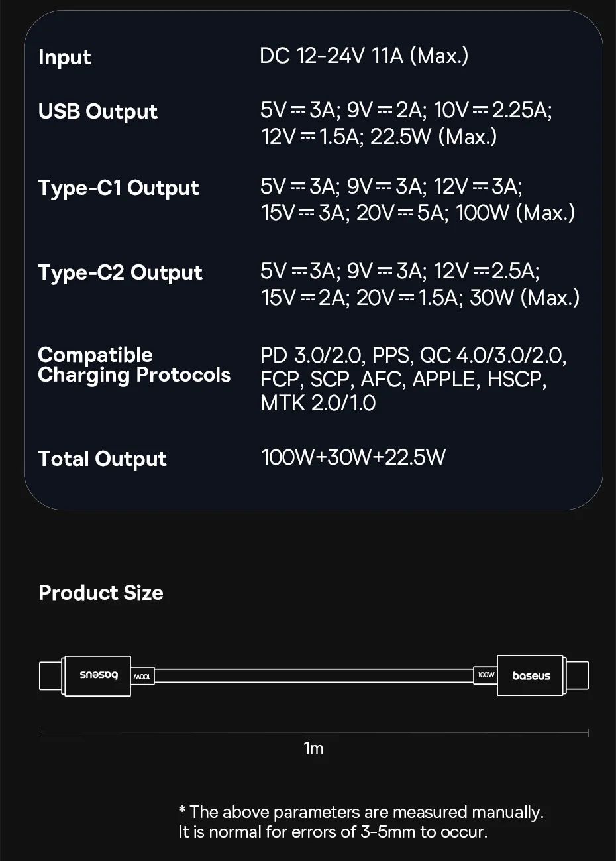
Task: Click the 22.5W (Max.) USB output text
Action: click(x=433, y=137)
